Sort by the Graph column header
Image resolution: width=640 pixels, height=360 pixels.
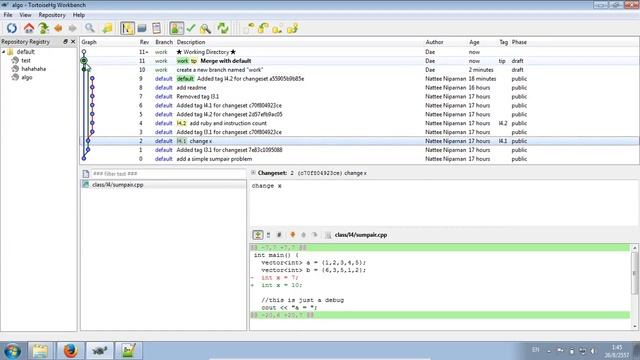(89, 42)
